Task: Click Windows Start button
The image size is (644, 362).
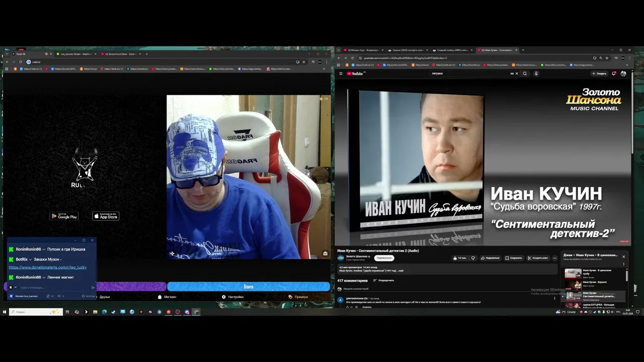Action: 4,312
